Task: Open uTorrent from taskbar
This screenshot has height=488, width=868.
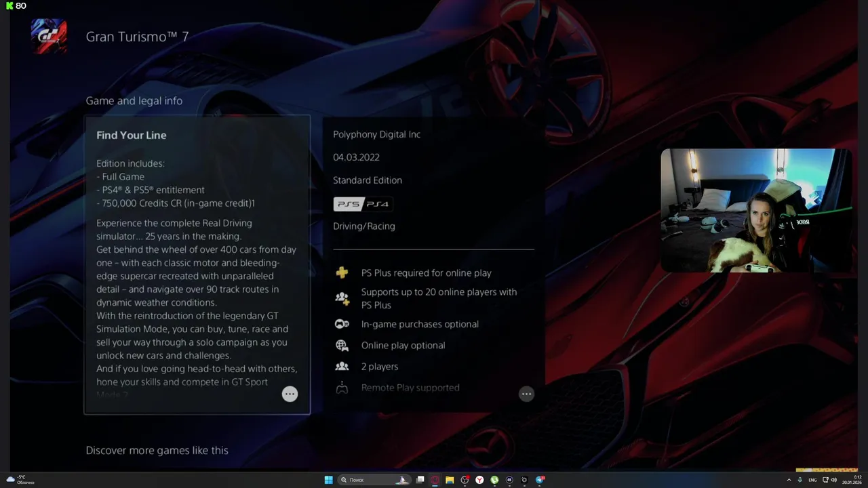Action: 494,480
